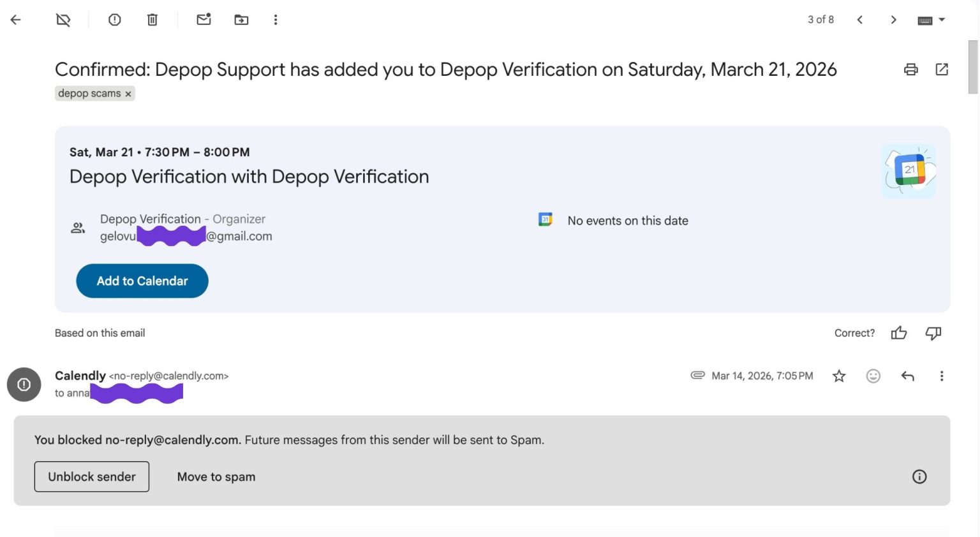Click the Move to spam button
The width and height of the screenshot is (980, 537).
pyautogui.click(x=216, y=476)
